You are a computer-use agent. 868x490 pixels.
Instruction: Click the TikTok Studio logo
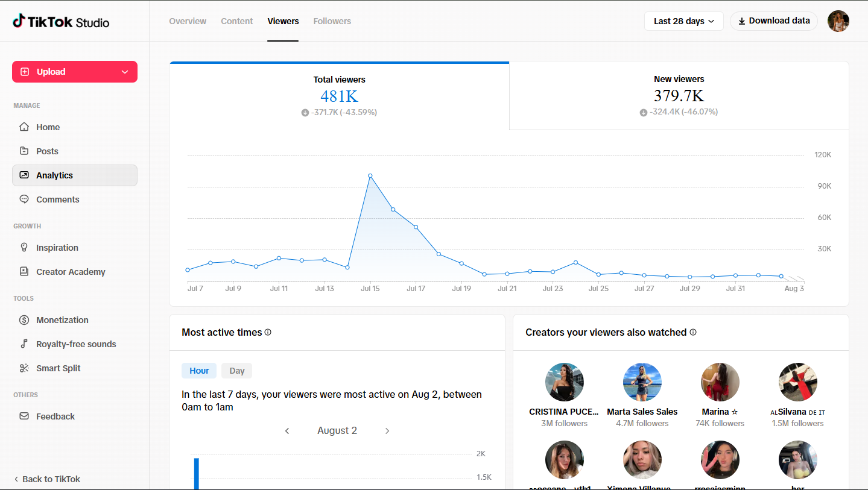coord(61,22)
